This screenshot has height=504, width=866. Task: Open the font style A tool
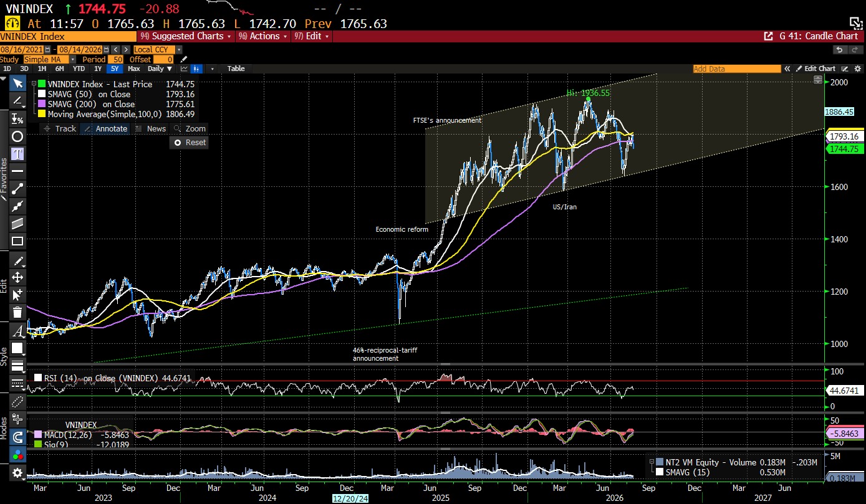17,331
